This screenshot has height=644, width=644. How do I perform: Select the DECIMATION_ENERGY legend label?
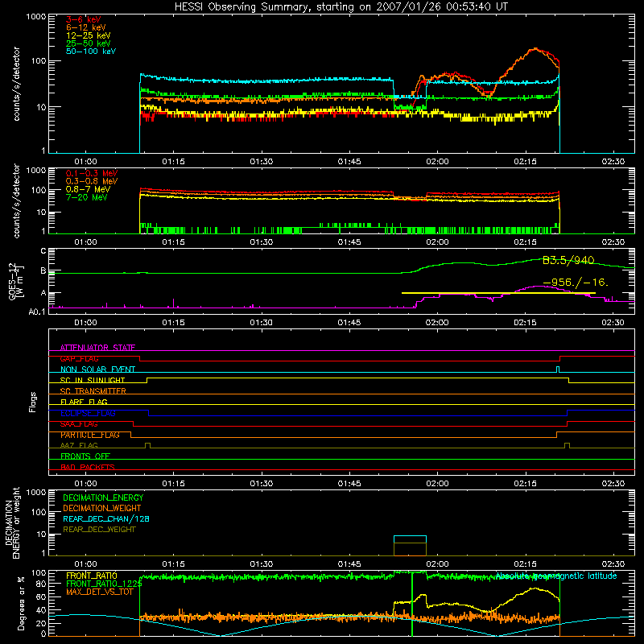pyautogui.click(x=103, y=497)
